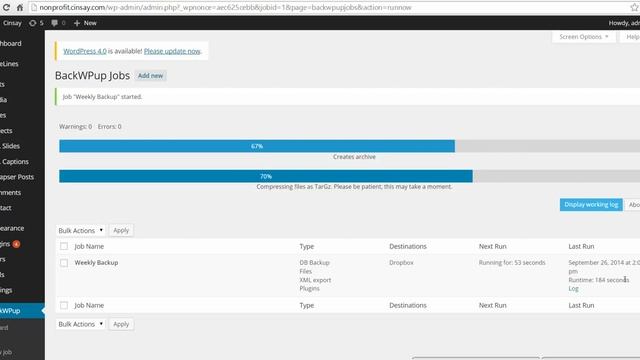Click the plus New item in admin bar

[x=85, y=23]
